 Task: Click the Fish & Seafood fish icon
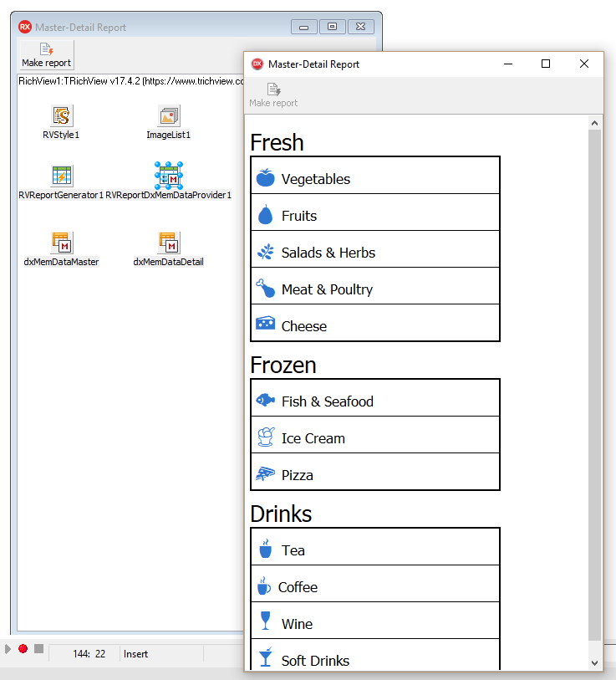(x=265, y=400)
